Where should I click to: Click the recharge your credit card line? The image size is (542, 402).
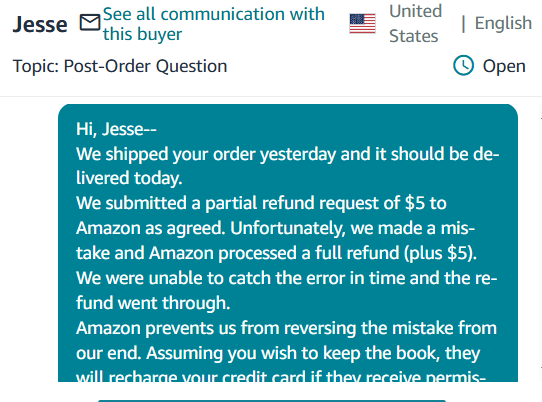pos(281,376)
